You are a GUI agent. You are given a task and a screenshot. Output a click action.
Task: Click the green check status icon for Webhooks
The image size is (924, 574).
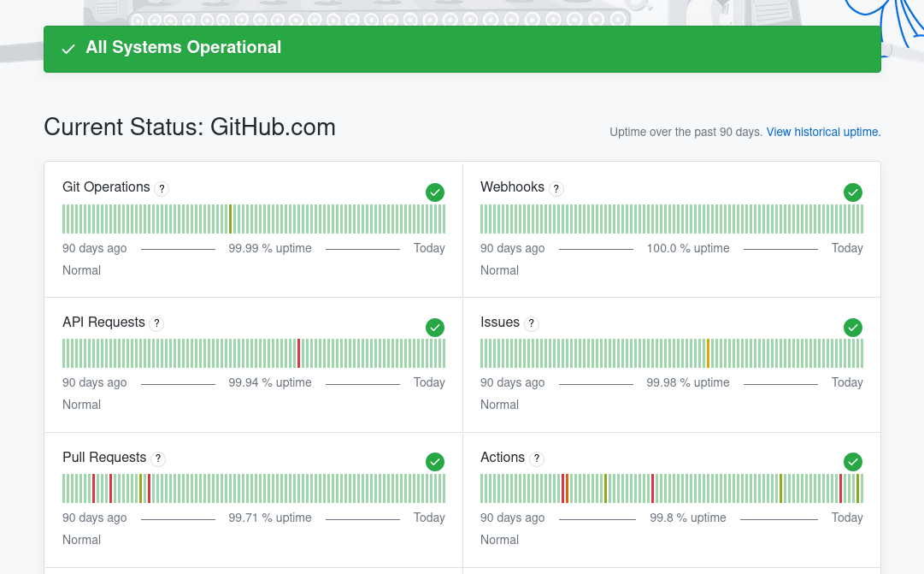point(853,192)
